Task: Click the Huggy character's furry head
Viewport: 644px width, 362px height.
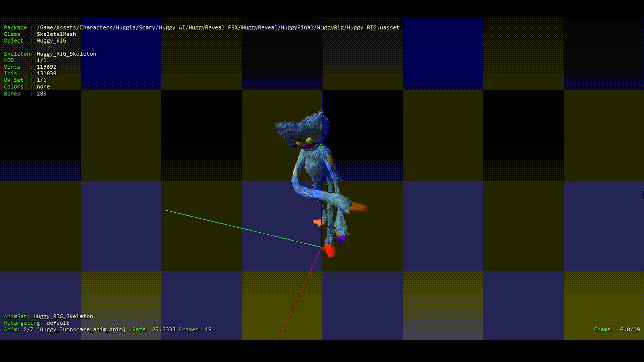Action: pos(302,131)
